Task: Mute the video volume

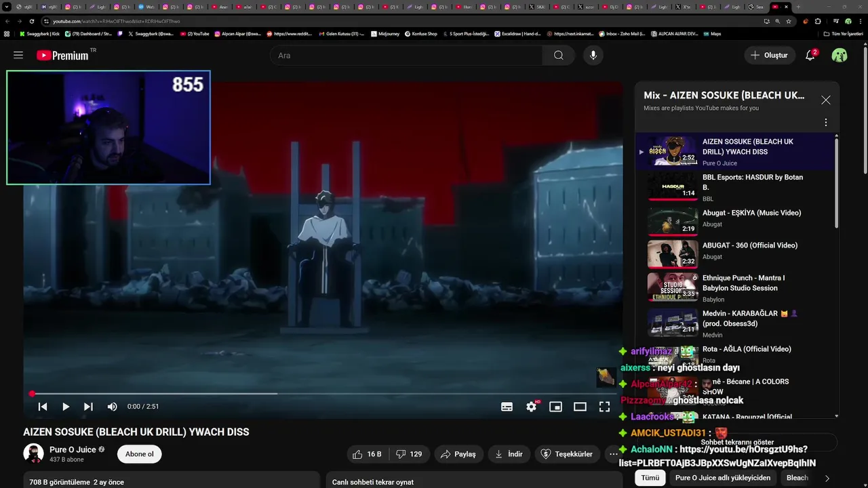Action: pyautogui.click(x=112, y=407)
